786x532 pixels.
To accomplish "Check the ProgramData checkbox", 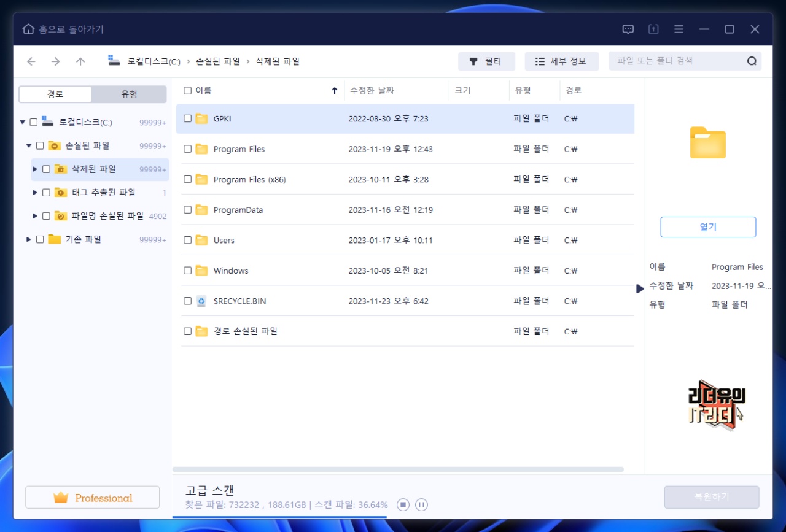I will coord(188,210).
